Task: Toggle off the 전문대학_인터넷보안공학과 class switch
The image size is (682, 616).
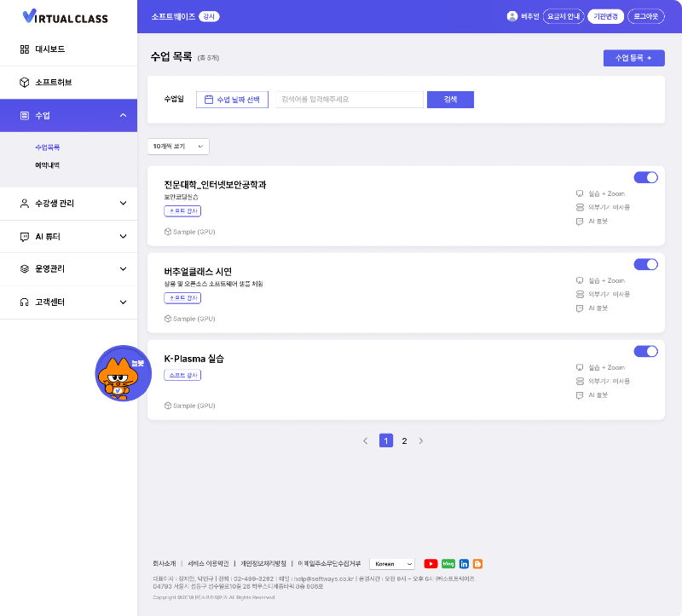Action: 645,177
